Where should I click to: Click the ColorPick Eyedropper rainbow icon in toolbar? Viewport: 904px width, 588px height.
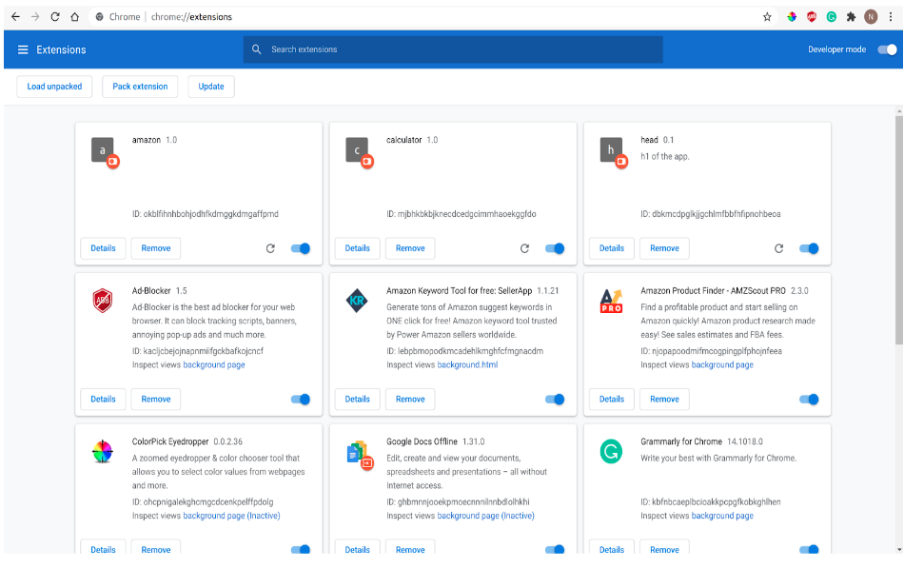[x=791, y=16]
